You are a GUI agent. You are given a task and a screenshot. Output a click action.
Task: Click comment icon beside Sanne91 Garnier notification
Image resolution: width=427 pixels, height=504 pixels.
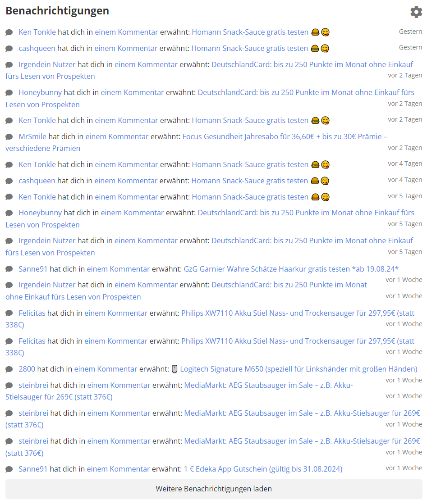coord(9,269)
